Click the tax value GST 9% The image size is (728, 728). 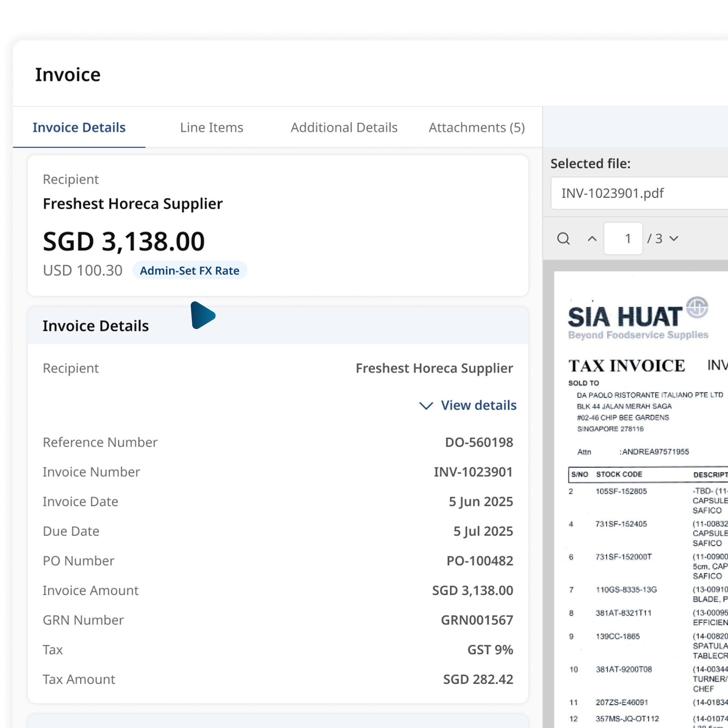pyautogui.click(x=490, y=650)
